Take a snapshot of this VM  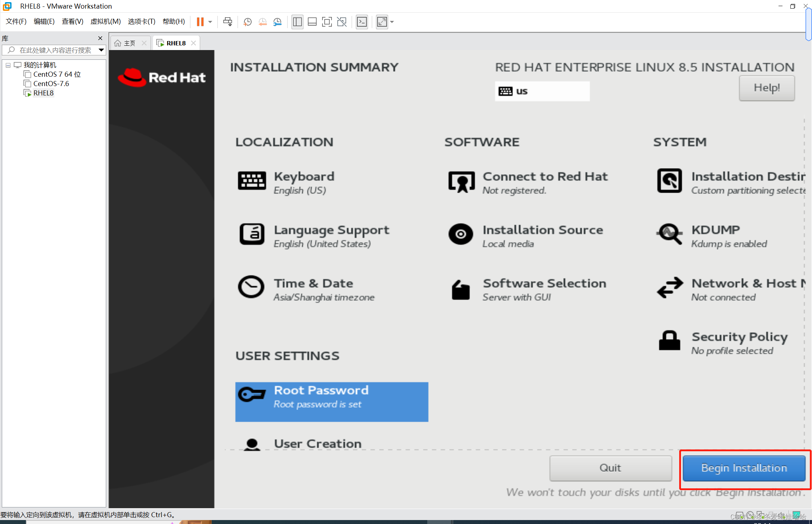point(247,22)
